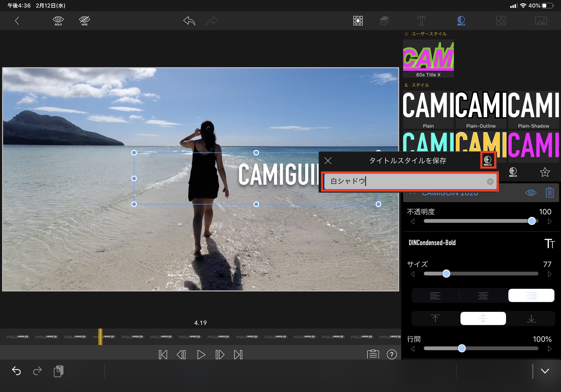Image resolution: width=561 pixels, height=392 pixels.
Task: Choose right text alignment option
Action: pyautogui.click(x=531, y=295)
